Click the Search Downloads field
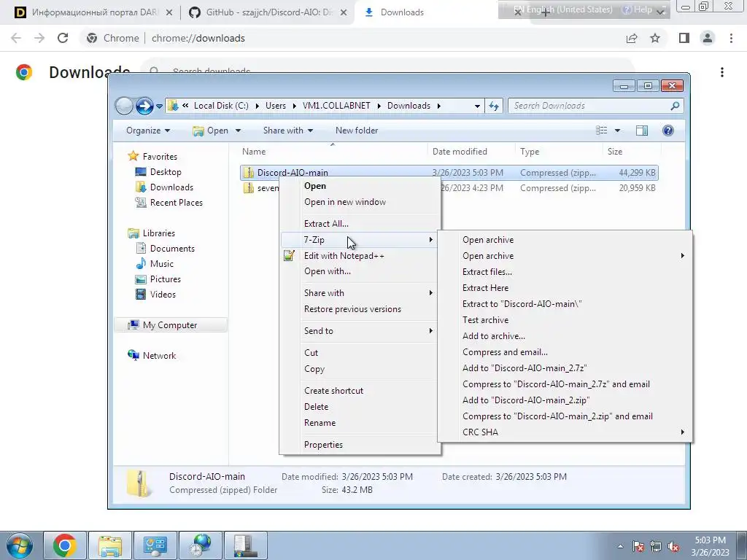The height and width of the screenshot is (560, 747). (x=595, y=106)
